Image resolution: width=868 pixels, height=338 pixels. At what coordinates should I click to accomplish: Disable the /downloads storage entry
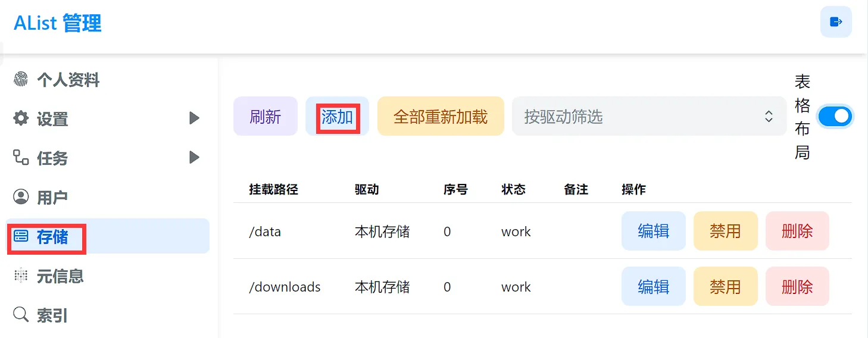point(725,287)
